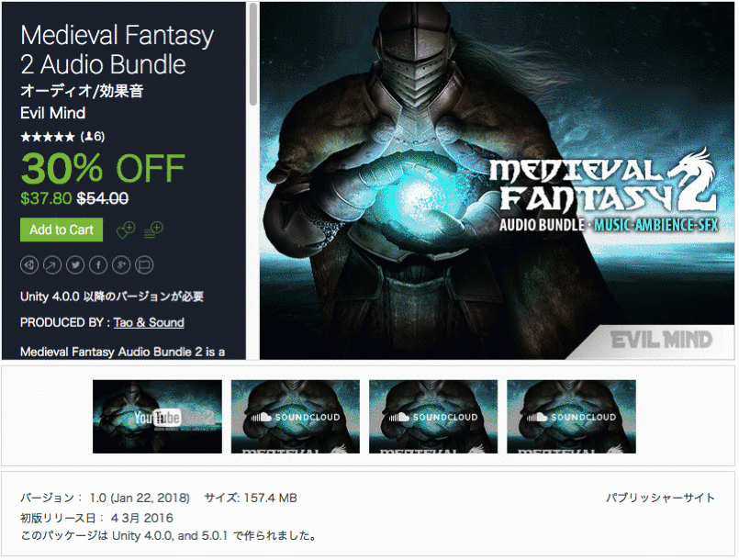Play the YouTube video thumbnail
This screenshot has height=560, width=739.
coord(157,417)
